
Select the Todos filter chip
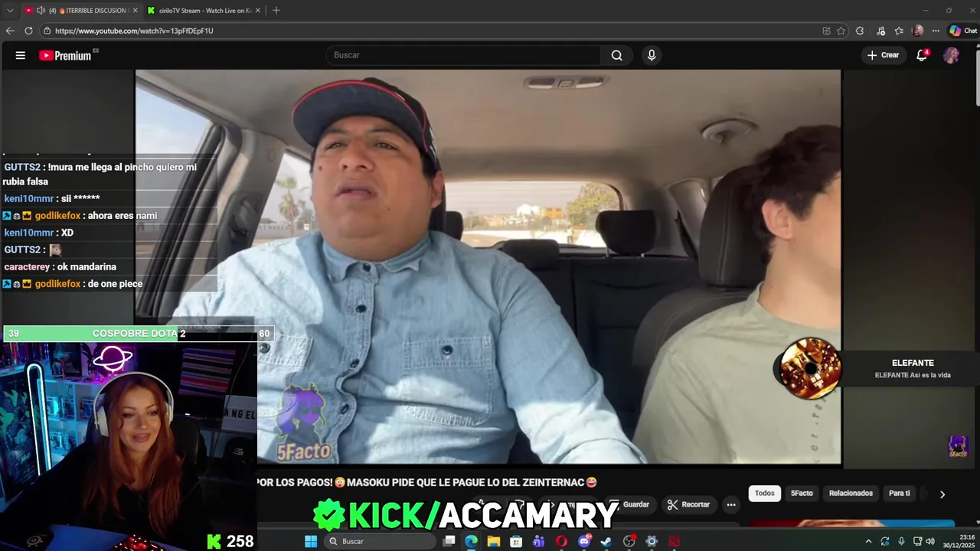765,494
